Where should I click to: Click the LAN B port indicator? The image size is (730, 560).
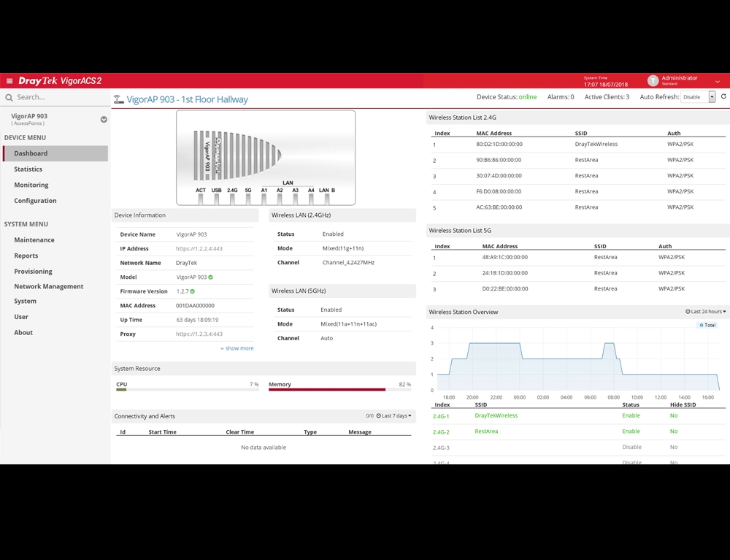click(x=327, y=199)
